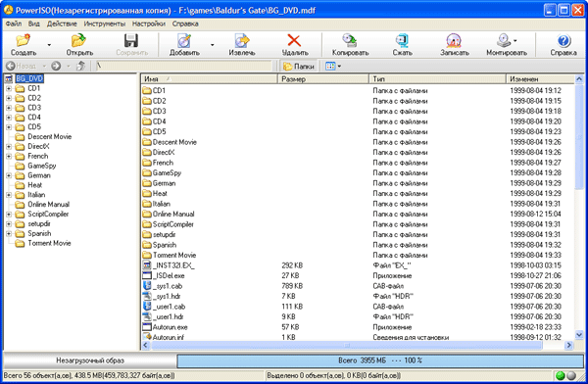Select Autorun.inf file icon

coord(147,337)
